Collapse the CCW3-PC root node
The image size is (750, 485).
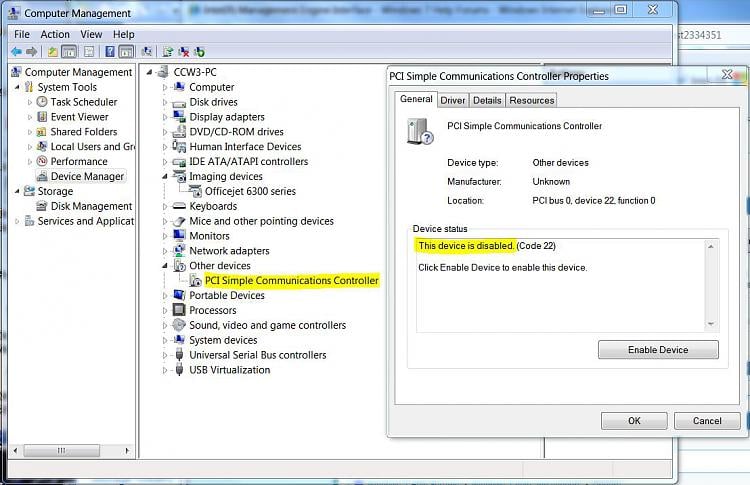click(x=149, y=72)
